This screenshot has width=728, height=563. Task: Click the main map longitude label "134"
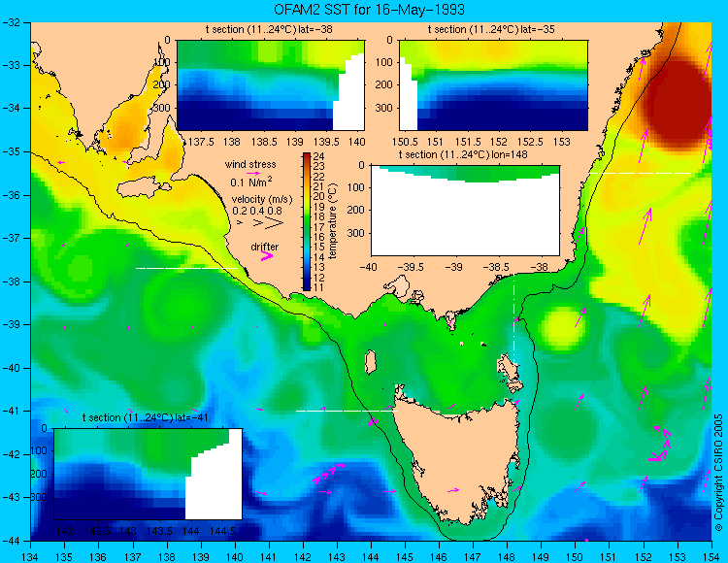pyautogui.click(x=31, y=557)
